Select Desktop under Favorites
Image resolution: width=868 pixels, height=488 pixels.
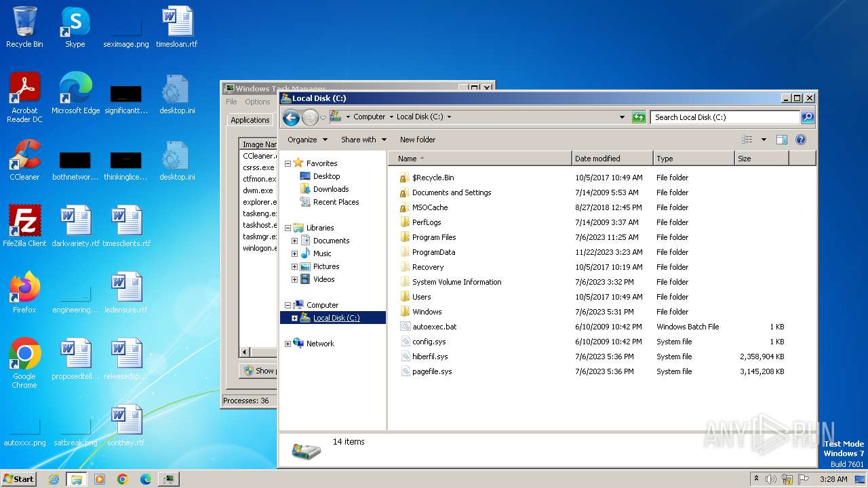coord(326,176)
